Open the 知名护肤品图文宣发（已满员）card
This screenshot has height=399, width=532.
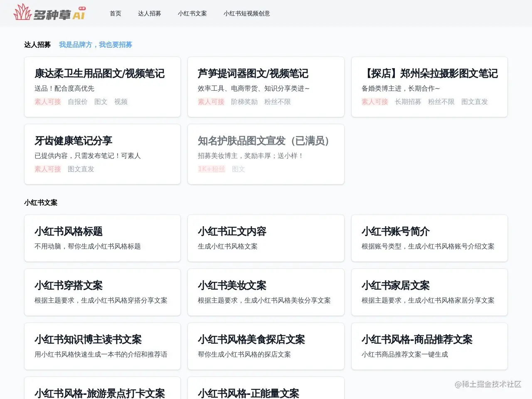(266, 154)
